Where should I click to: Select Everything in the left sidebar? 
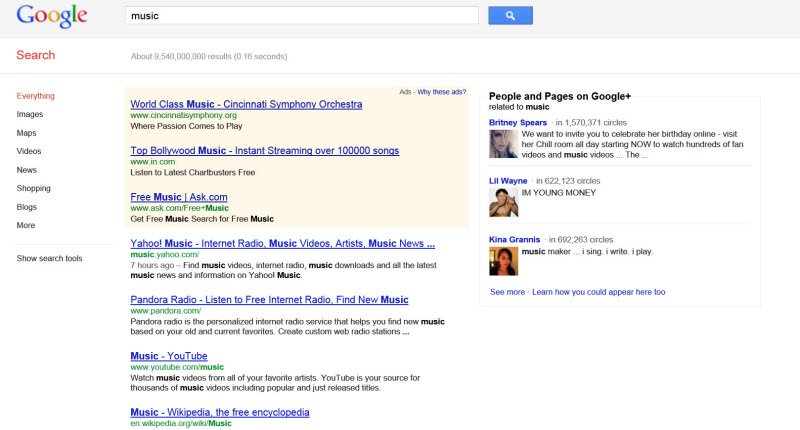click(35, 96)
